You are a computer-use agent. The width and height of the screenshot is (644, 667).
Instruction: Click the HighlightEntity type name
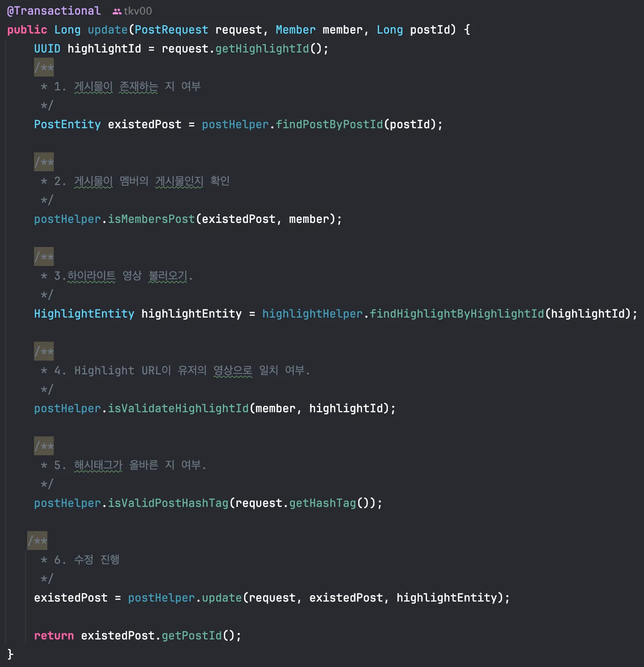click(84, 314)
